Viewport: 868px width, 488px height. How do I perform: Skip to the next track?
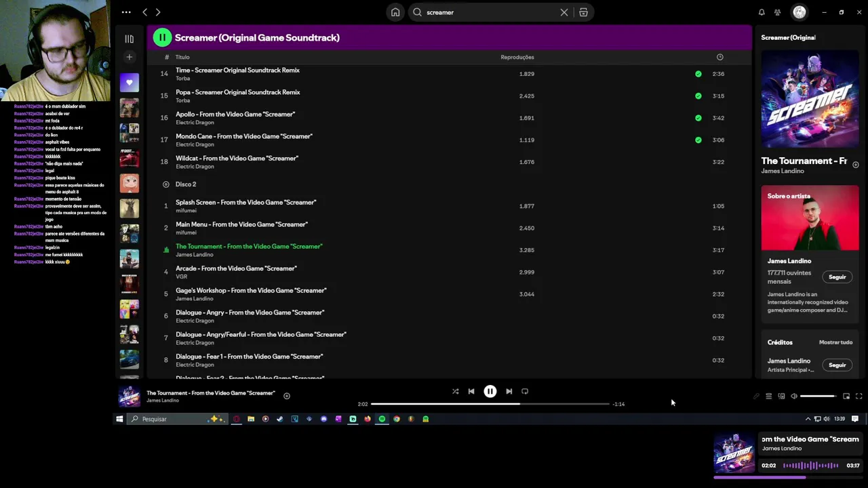(509, 391)
